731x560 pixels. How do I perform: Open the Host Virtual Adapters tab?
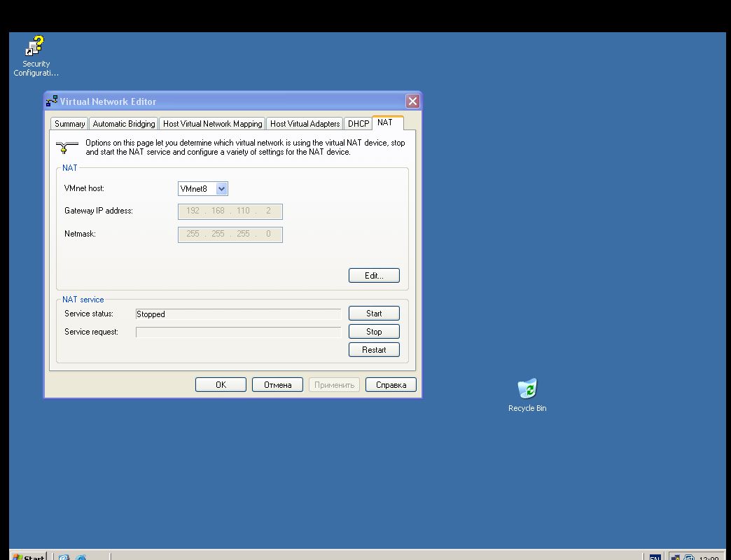305,123
